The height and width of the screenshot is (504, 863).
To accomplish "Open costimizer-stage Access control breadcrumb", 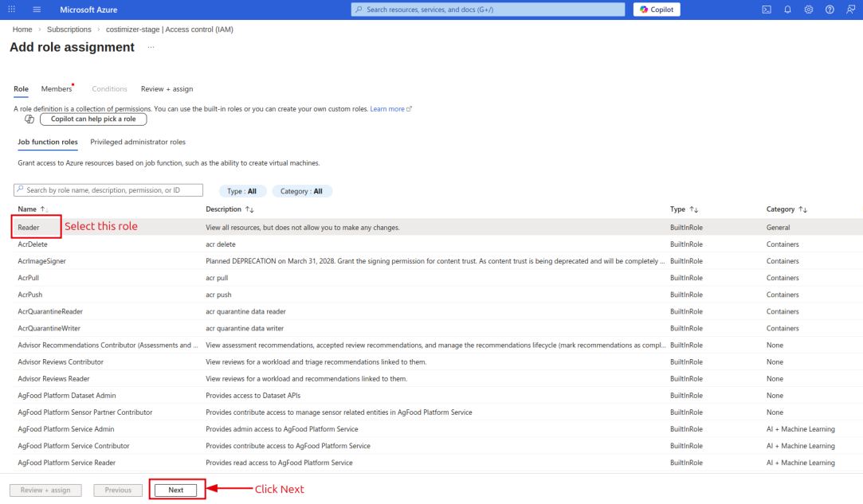I will point(170,29).
